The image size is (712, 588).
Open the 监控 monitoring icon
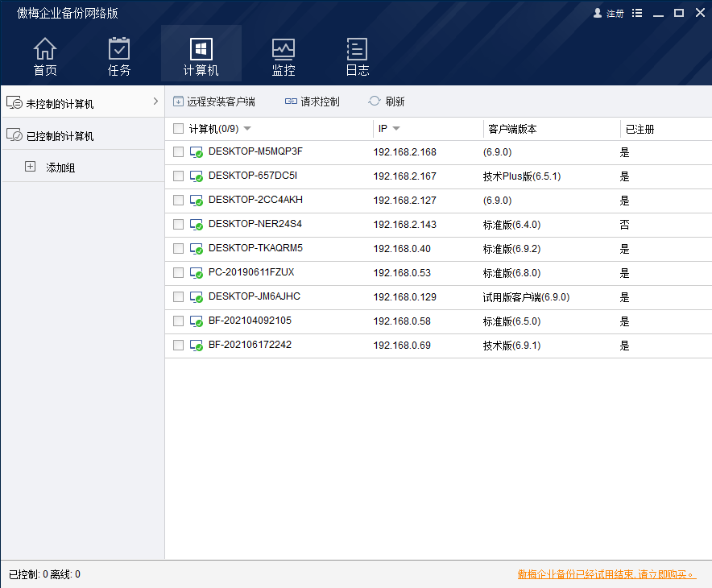tap(284, 49)
